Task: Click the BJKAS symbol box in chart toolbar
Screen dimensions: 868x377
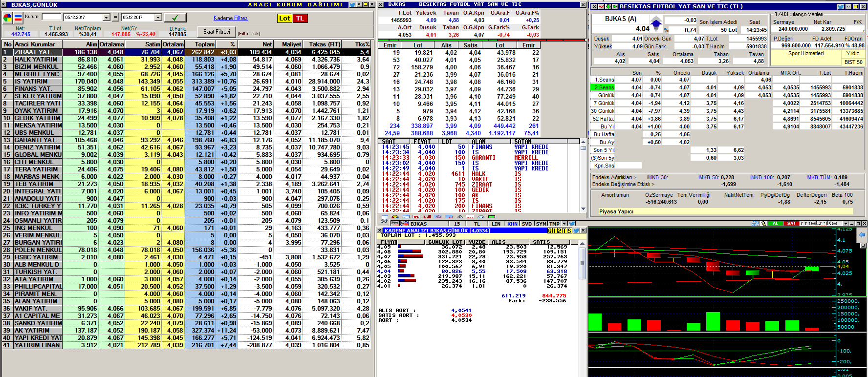Action: tap(428, 224)
